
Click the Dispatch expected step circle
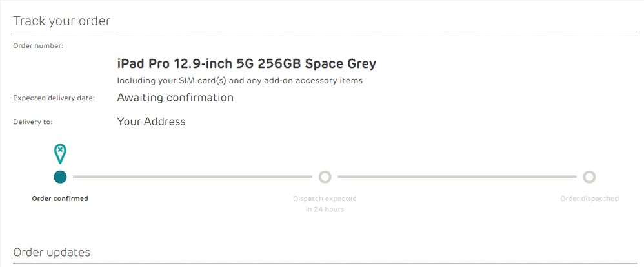coord(325,177)
